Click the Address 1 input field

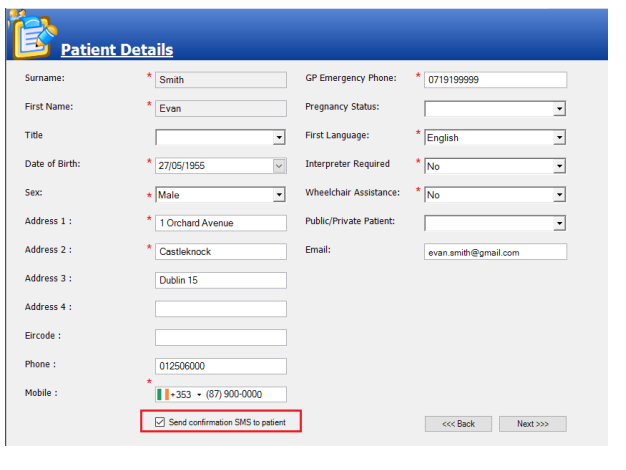[220, 223]
